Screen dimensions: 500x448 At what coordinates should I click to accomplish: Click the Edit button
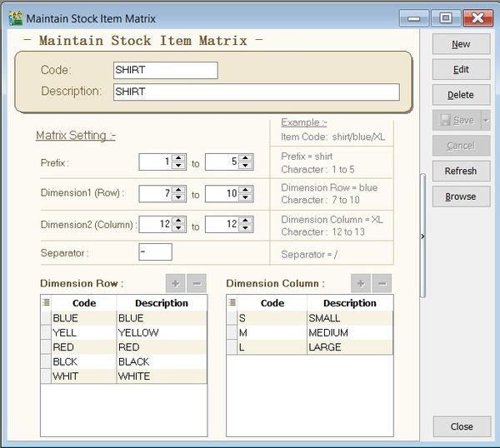461,70
